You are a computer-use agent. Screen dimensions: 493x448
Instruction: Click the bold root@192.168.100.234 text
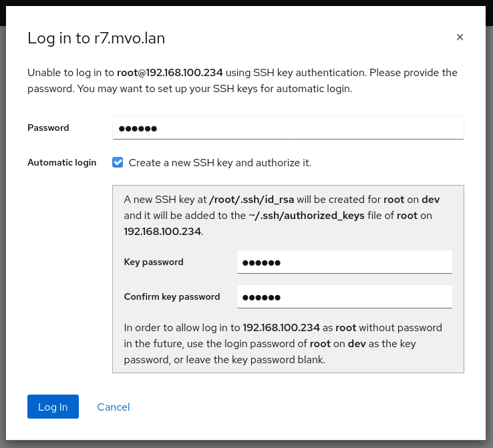(x=170, y=72)
